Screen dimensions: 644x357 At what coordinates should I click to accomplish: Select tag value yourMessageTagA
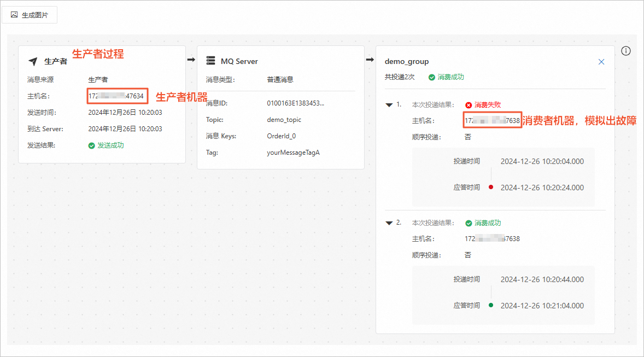point(293,153)
